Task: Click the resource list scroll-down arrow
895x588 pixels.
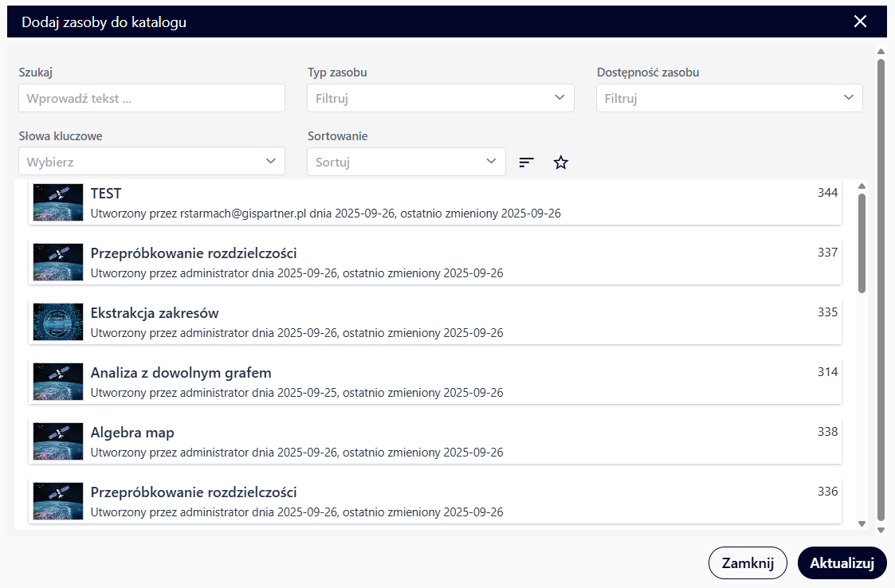Action: (862, 523)
